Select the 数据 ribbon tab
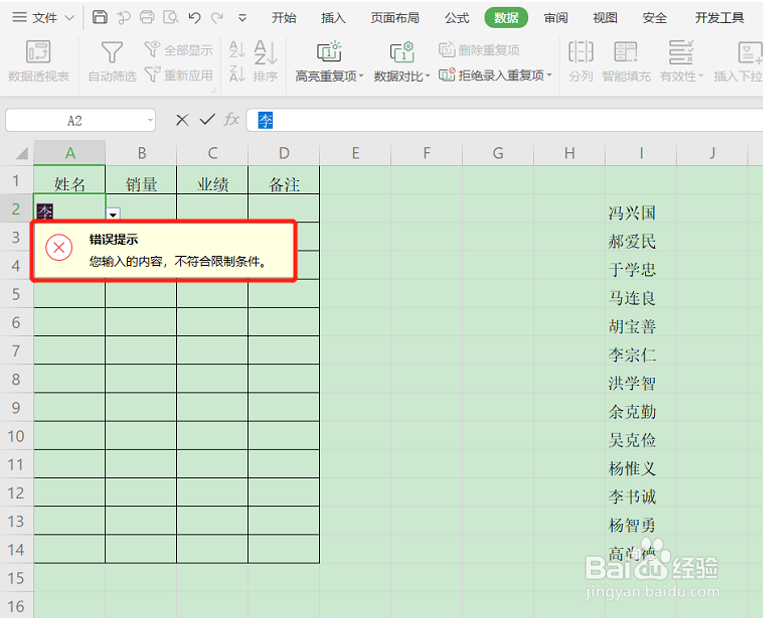Screen dimensions: 763x618 tap(506, 18)
